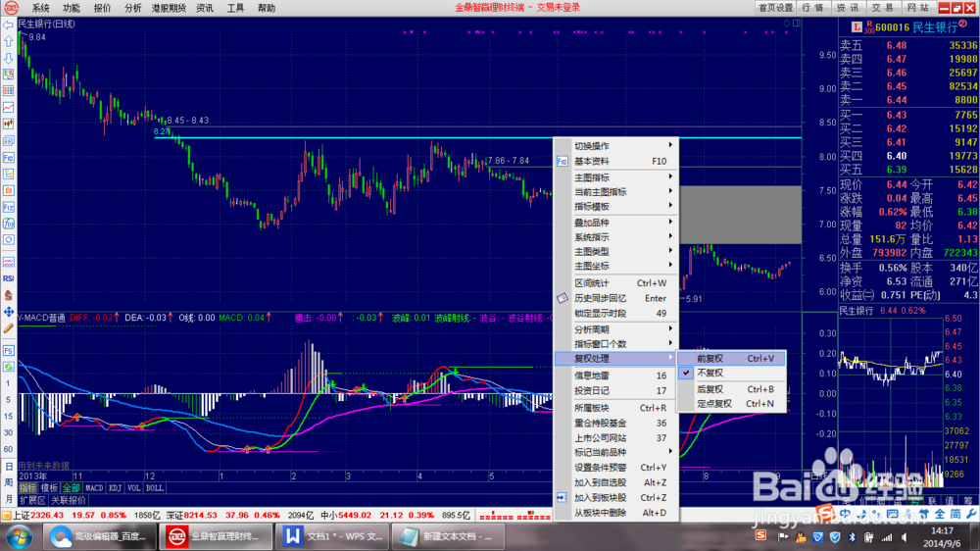Viewport: 980px width, 551px height.
Task: Select the MACD indicator tab
Action: (x=94, y=488)
